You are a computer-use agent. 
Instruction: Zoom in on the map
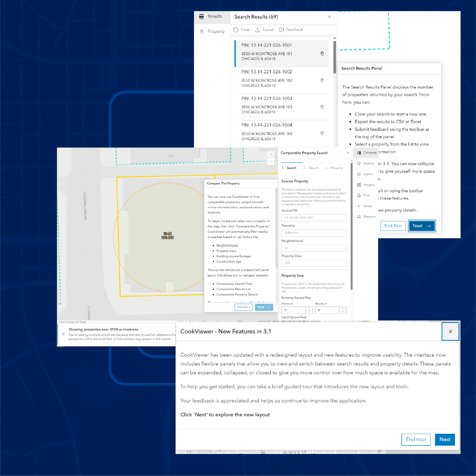(271, 154)
